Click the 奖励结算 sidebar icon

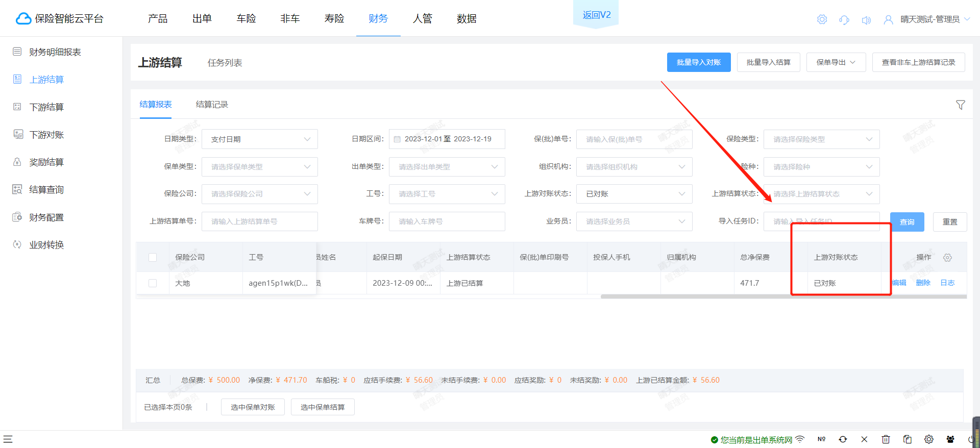pyautogui.click(x=17, y=162)
